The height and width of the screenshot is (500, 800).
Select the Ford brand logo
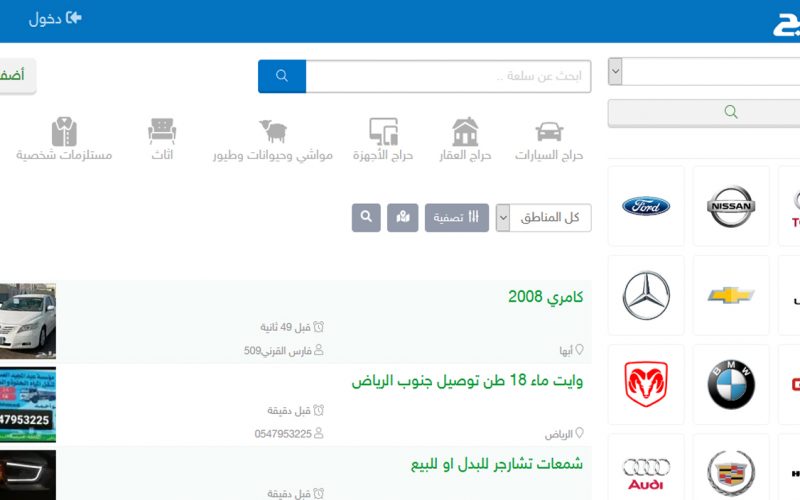[646, 206]
